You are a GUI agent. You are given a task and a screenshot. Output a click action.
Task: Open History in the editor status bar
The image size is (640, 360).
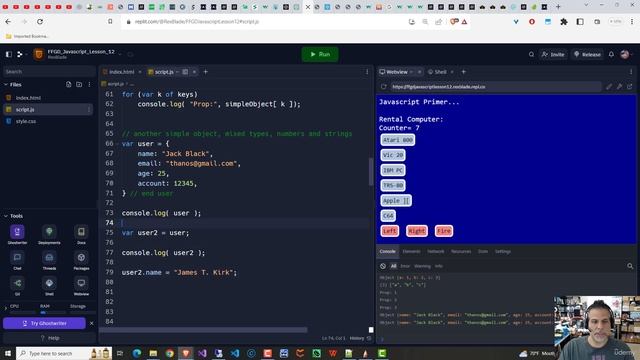coord(360,338)
